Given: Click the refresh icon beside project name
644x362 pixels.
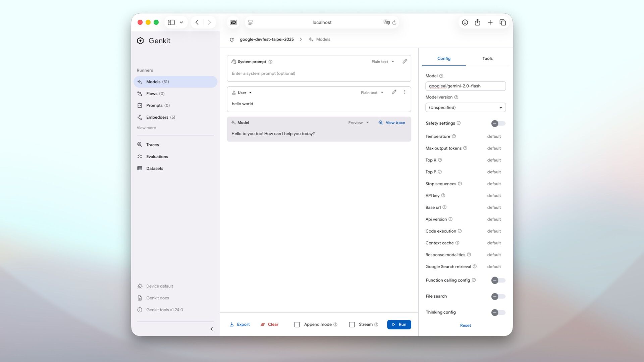Looking at the screenshot, I should (232, 40).
